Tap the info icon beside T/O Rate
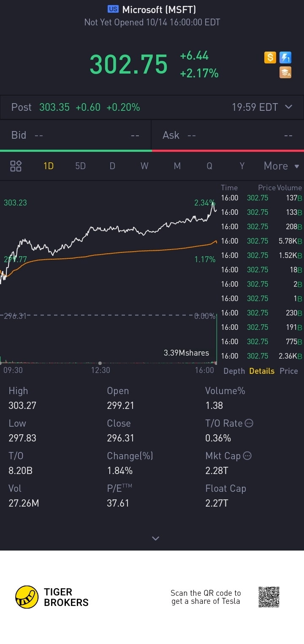The width and height of the screenshot is (304, 644). [249, 423]
